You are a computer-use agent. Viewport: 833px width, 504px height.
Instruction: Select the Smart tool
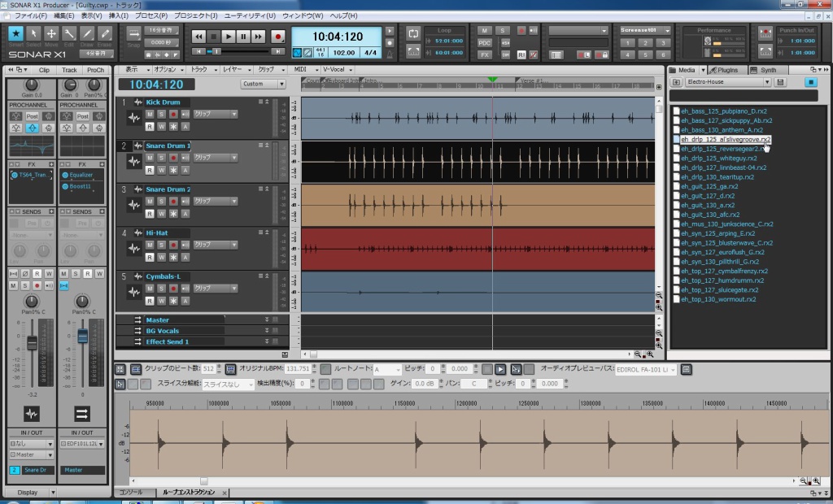(x=15, y=34)
